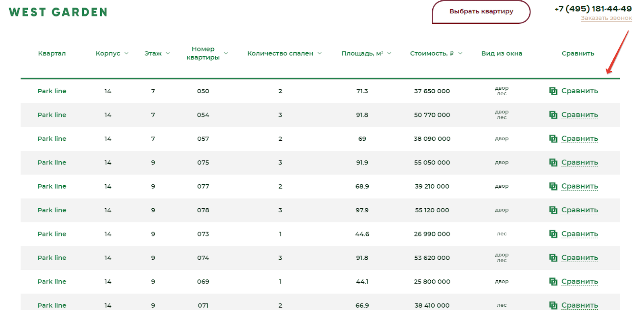Click compare icon for apartment 054
The width and height of the screenshot is (644, 310).
pos(553,115)
